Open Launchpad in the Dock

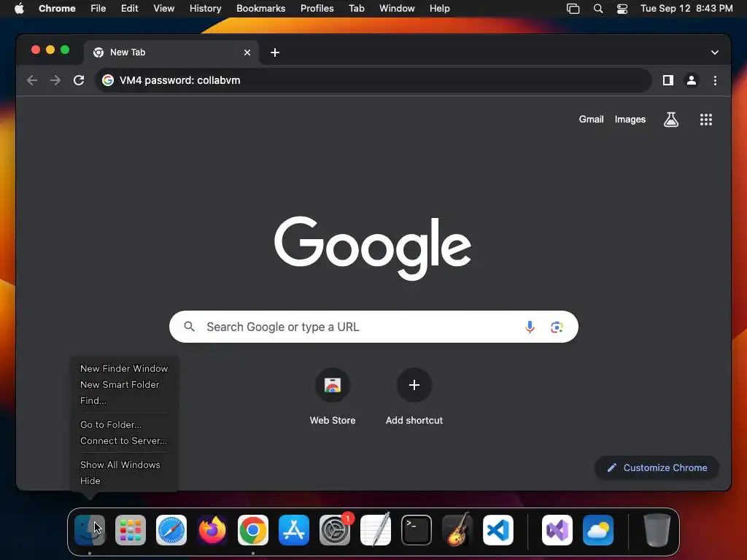coord(131,530)
